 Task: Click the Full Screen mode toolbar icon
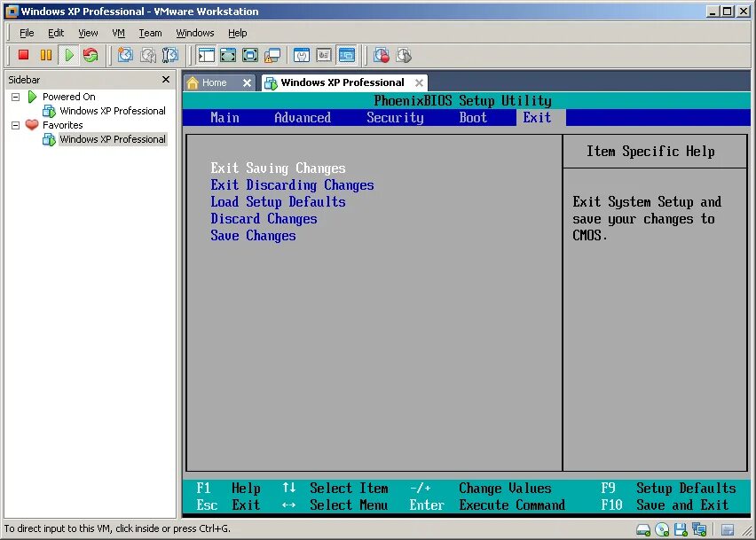[249, 55]
